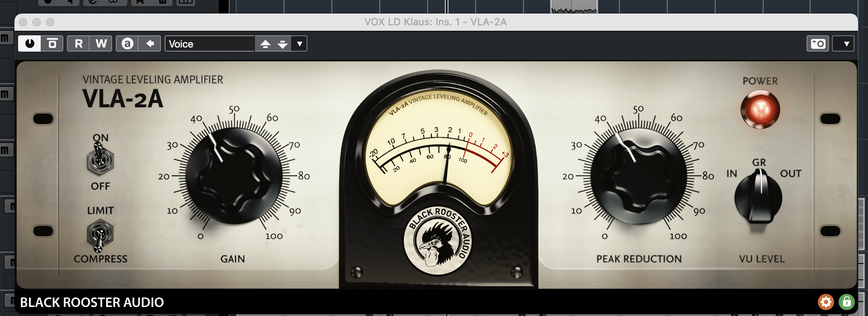Click the red POWER lamp
The width and height of the screenshot is (868, 316).
(x=760, y=110)
